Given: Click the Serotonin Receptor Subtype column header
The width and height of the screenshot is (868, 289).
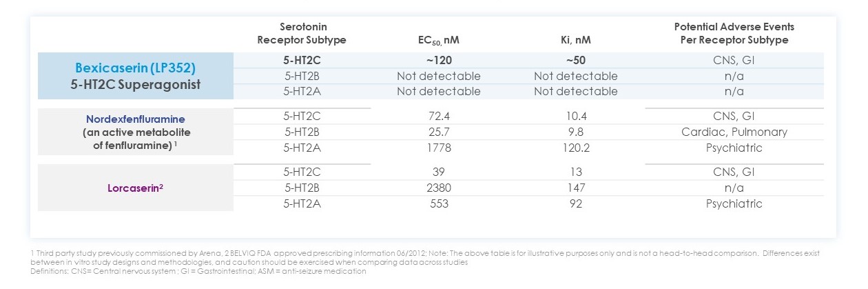Looking at the screenshot, I should [302, 33].
